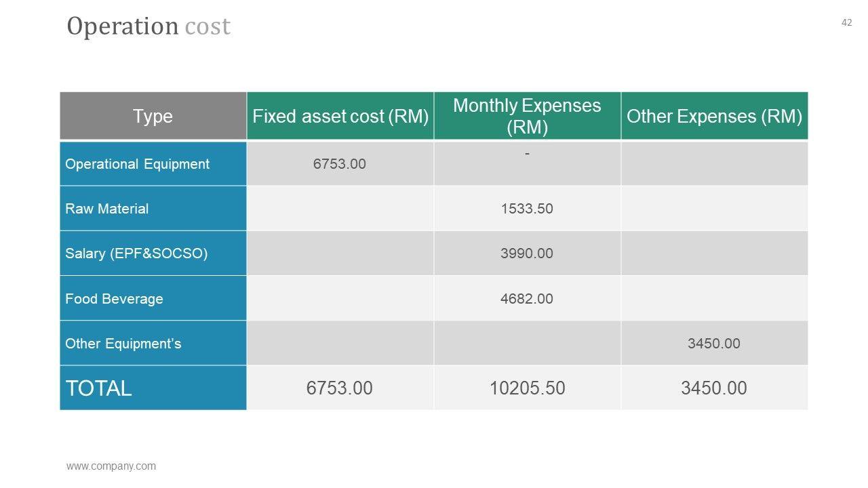This screenshot has height=488, width=868.
Task: Click the 6753.00 value in Operational Equipment row
Action: [x=340, y=164]
